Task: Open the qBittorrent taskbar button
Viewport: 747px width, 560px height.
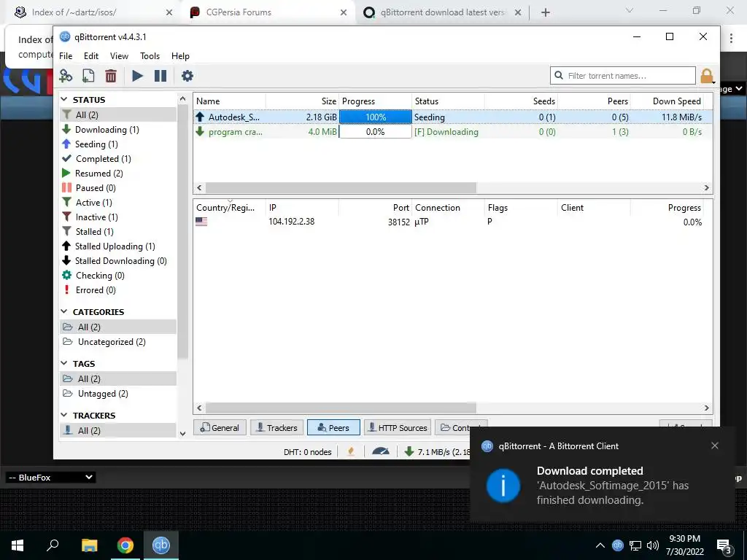Action: click(x=161, y=545)
